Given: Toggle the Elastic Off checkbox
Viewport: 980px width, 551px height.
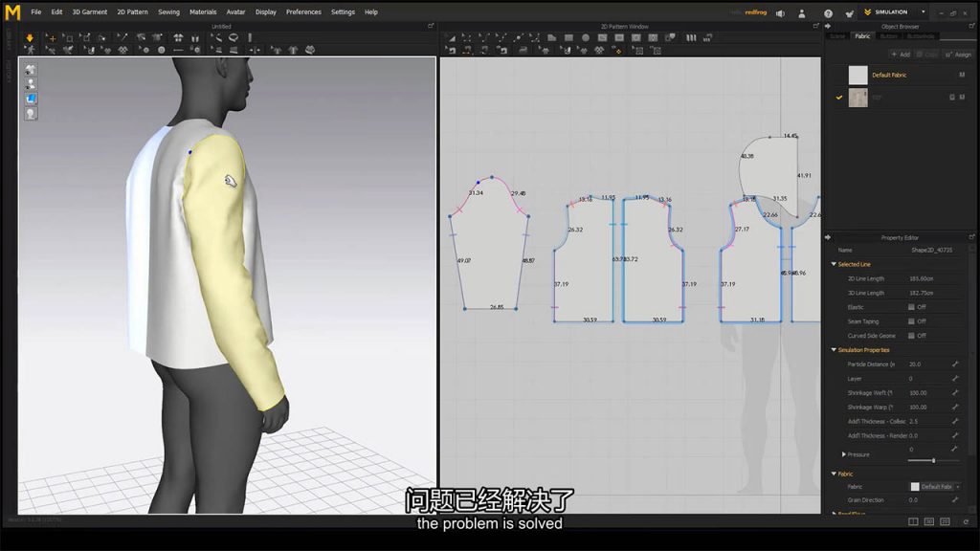Looking at the screenshot, I should pyautogui.click(x=911, y=307).
